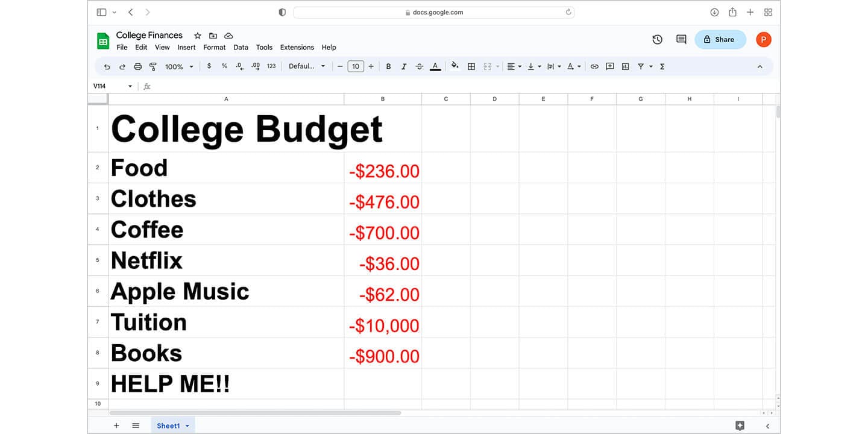Toggle strikethrough formatting

point(420,67)
